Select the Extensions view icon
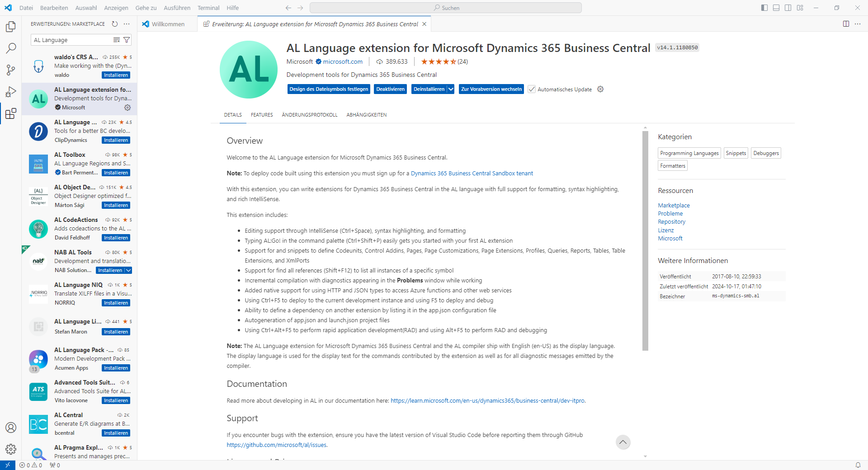This screenshot has width=868, height=470. tap(11, 113)
